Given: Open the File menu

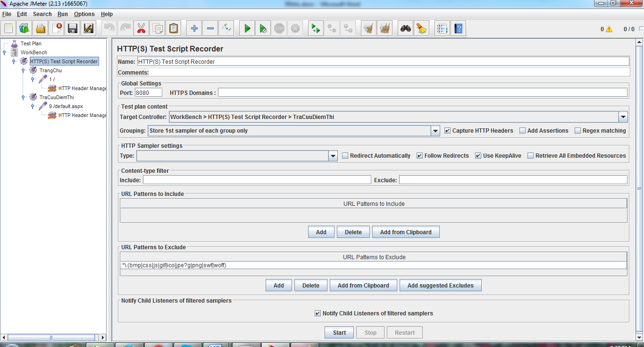Looking at the screenshot, I should click(7, 14).
